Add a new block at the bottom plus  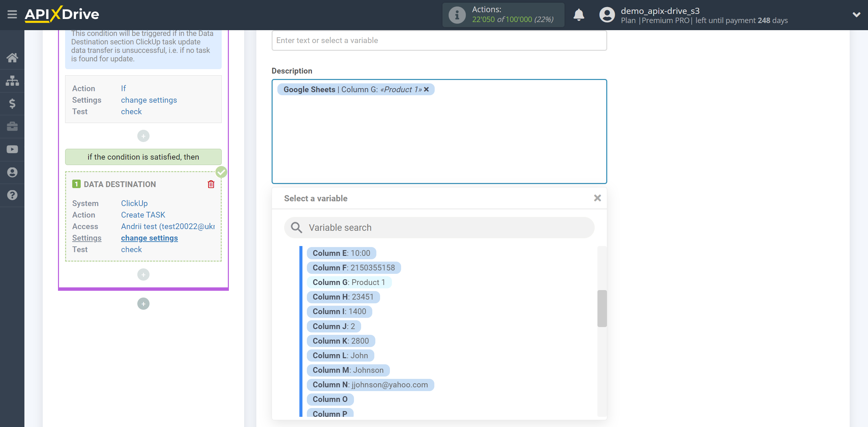(x=143, y=304)
